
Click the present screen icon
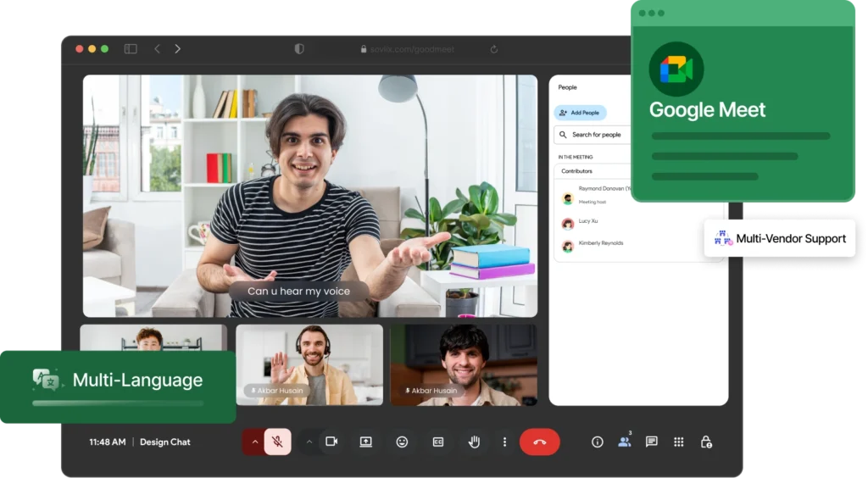(x=366, y=442)
